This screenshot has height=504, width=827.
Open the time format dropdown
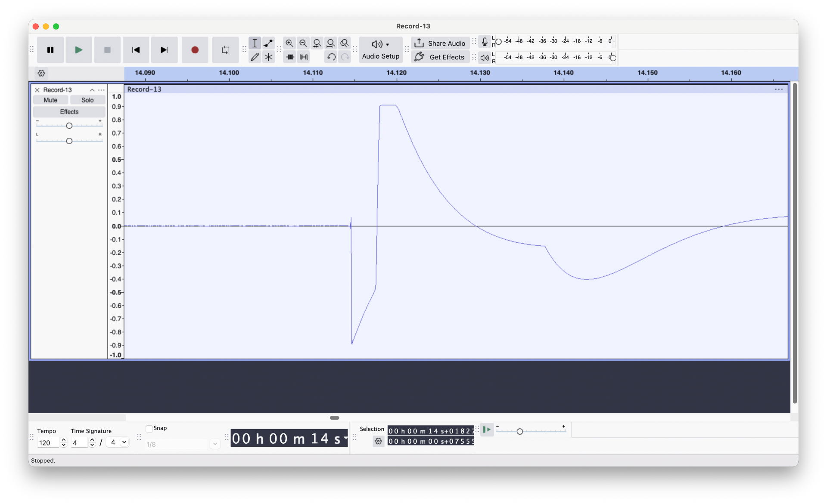345,438
